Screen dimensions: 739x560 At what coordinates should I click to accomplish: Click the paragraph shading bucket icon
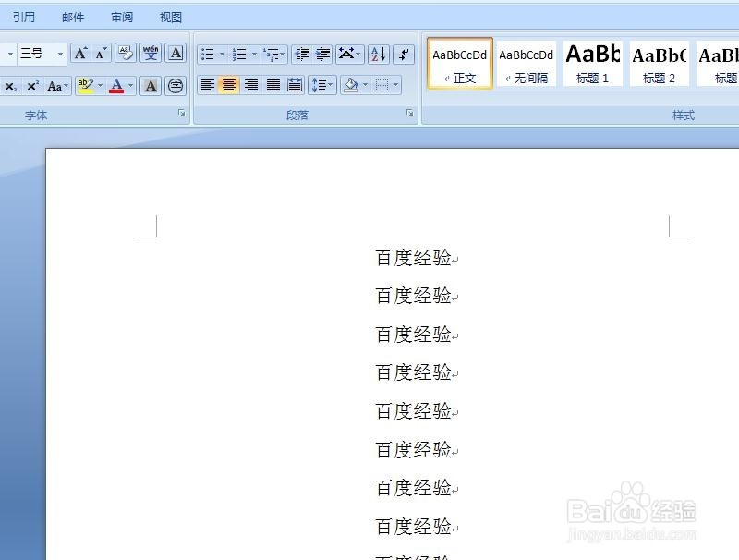tap(351, 85)
